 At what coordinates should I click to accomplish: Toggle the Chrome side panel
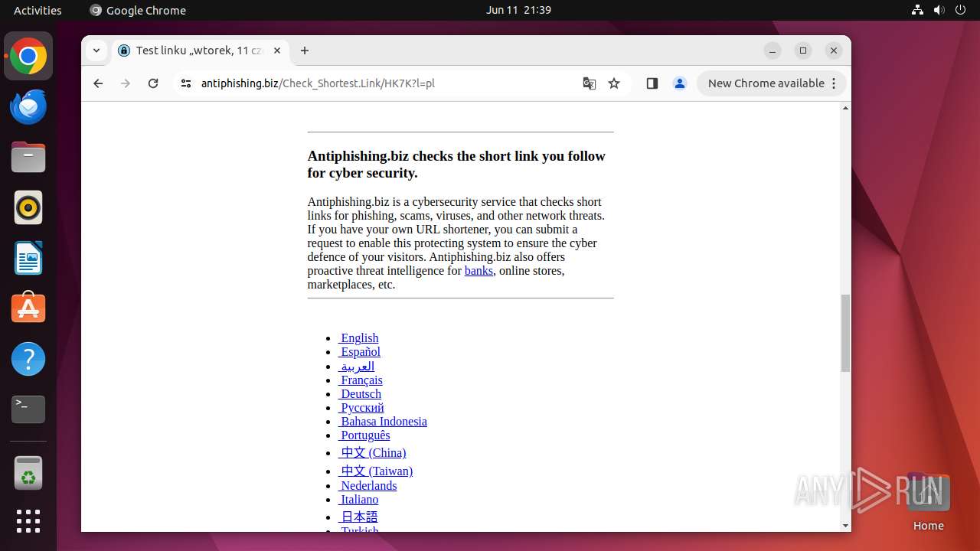652,83
